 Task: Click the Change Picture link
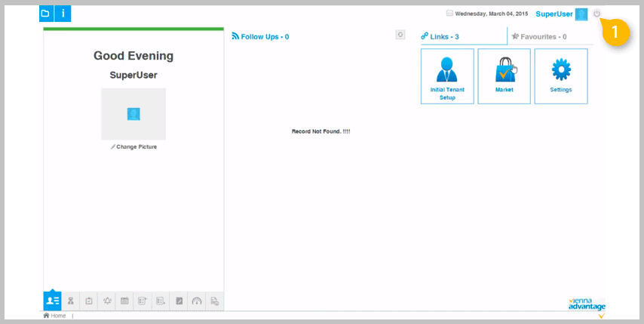pos(133,147)
